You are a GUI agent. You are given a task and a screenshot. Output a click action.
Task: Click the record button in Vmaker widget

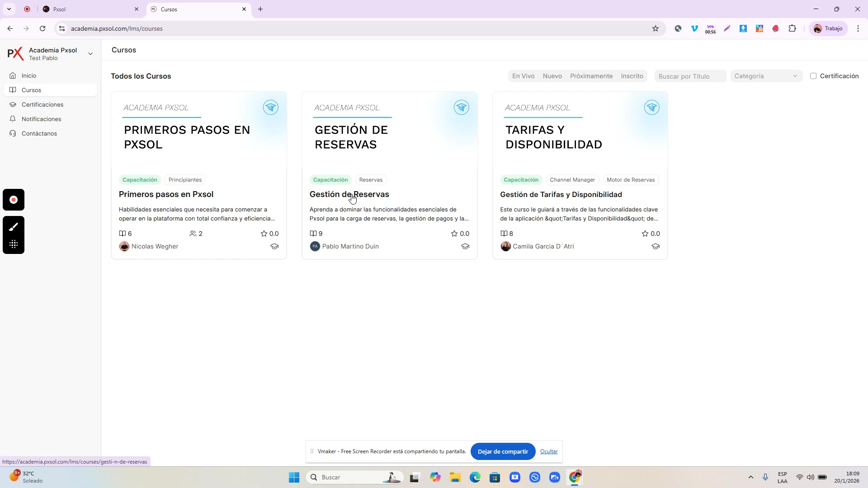(x=14, y=200)
